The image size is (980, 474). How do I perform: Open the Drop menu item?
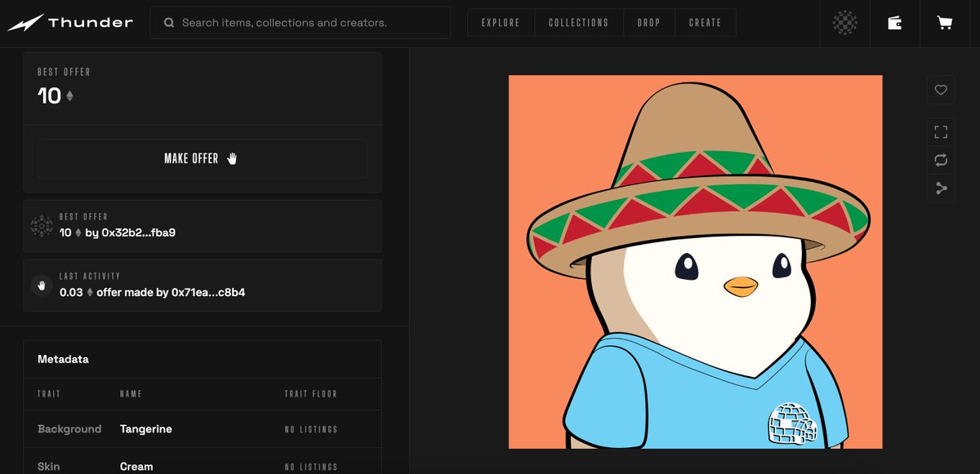tap(648, 23)
